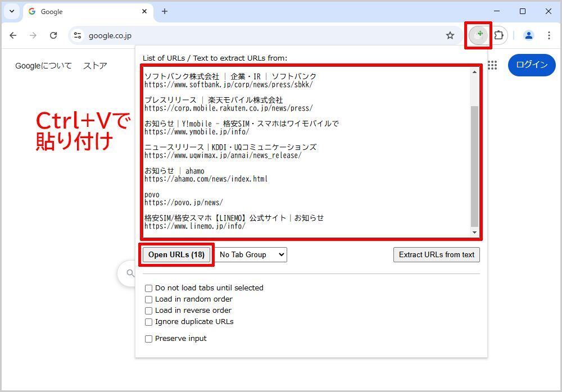562x392 pixels.
Task: Click the お知らせ Y!mobile title line
Action: 242,124
